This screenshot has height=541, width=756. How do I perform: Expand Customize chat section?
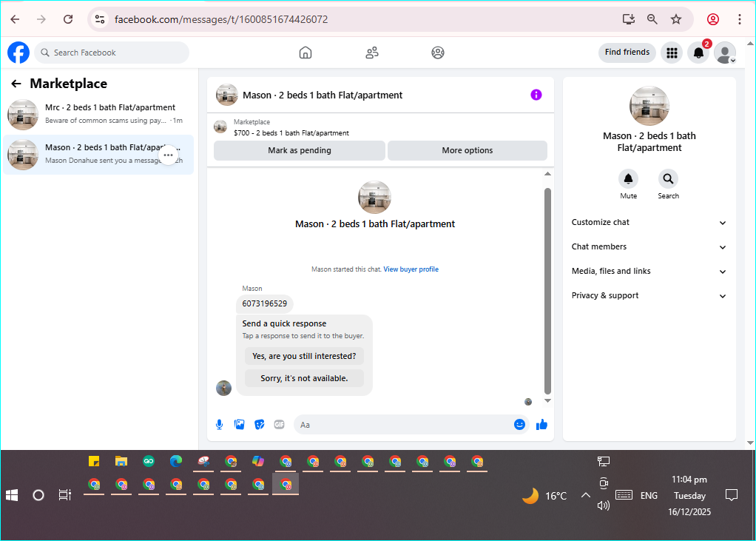(x=649, y=222)
